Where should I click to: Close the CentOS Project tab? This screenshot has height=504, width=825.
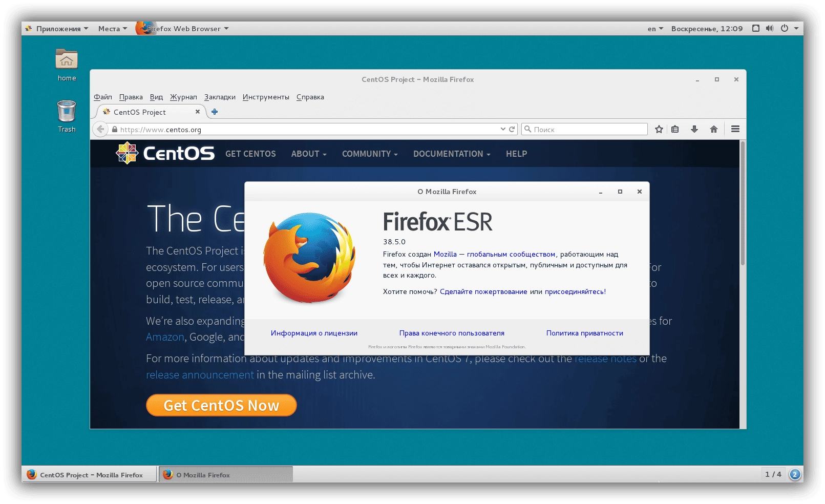click(x=198, y=112)
